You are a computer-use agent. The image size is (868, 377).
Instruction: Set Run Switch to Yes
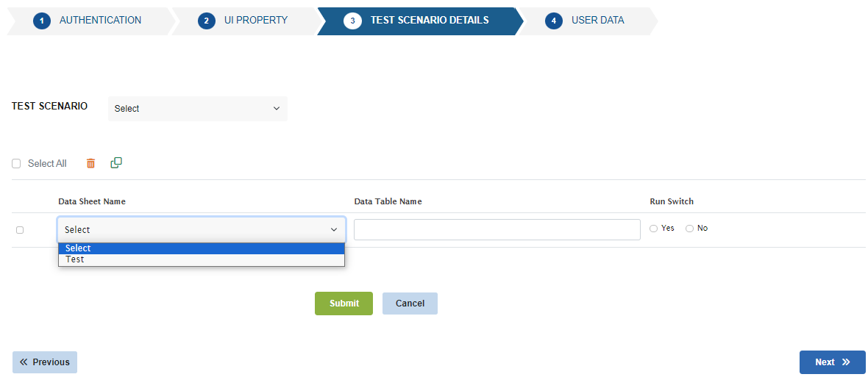[654, 229]
